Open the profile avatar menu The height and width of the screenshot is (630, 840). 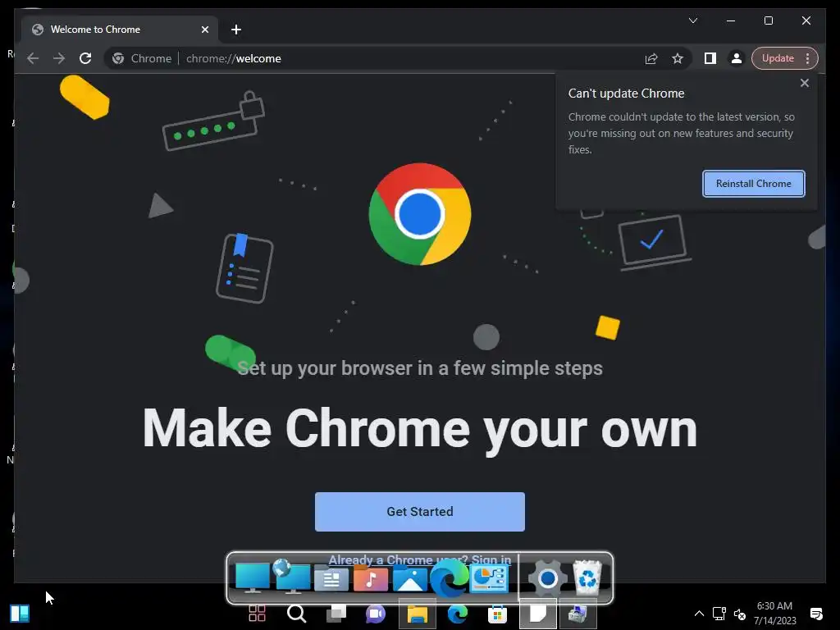pos(737,58)
